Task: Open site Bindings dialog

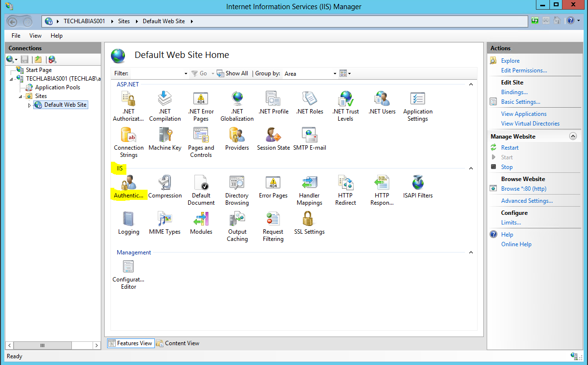Action: (514, 92)
